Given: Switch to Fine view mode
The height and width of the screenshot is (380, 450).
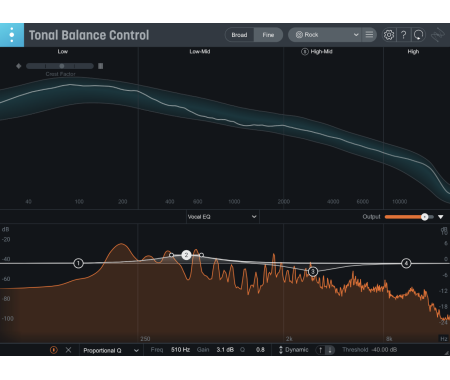Looking at the screenshot, I should (x=268, y=35).
